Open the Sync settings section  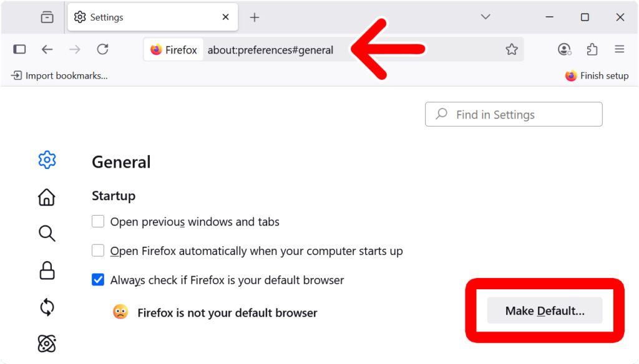[47, 307]
